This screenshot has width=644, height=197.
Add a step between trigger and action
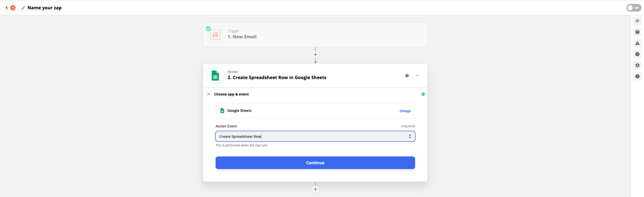315,54
